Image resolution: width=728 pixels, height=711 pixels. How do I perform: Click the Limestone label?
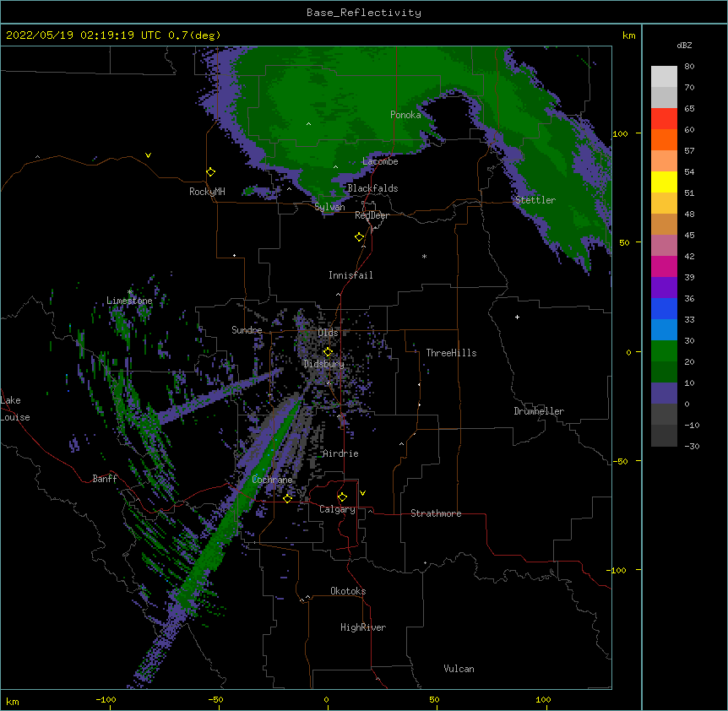[x=129, y=301]
